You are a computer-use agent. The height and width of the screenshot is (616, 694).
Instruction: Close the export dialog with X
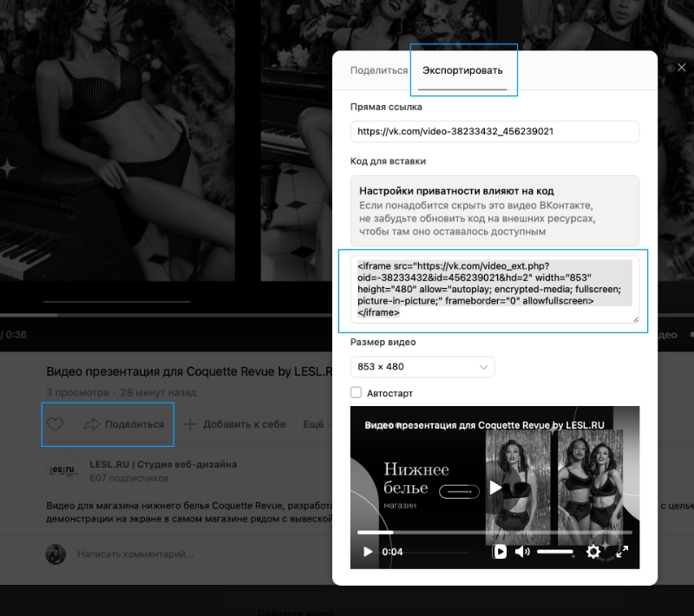(682, 68)
